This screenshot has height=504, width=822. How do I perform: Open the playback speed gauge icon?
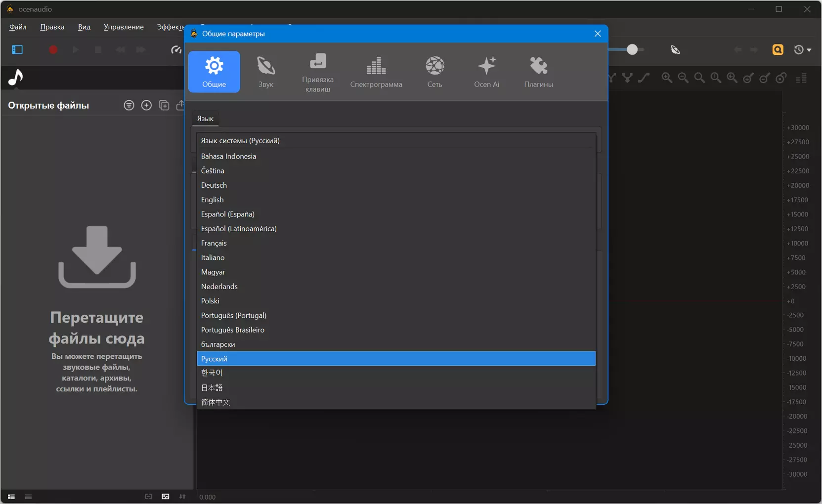tap(176, 49)
